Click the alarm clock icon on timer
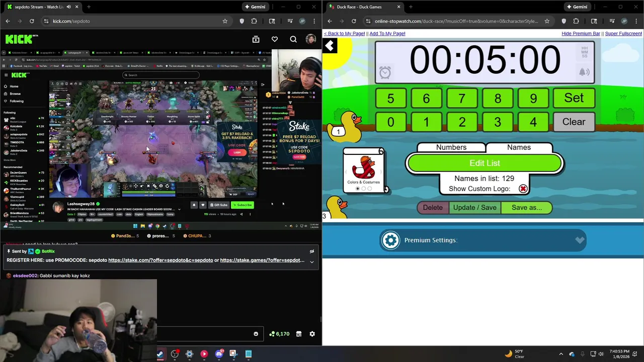Screen dimensions: 644x362 point(385,73)
